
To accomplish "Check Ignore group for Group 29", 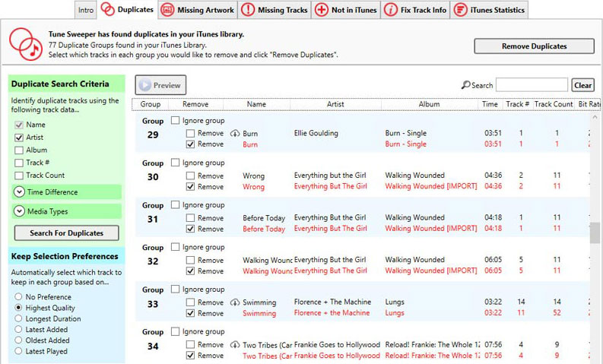I will (175, 120).
